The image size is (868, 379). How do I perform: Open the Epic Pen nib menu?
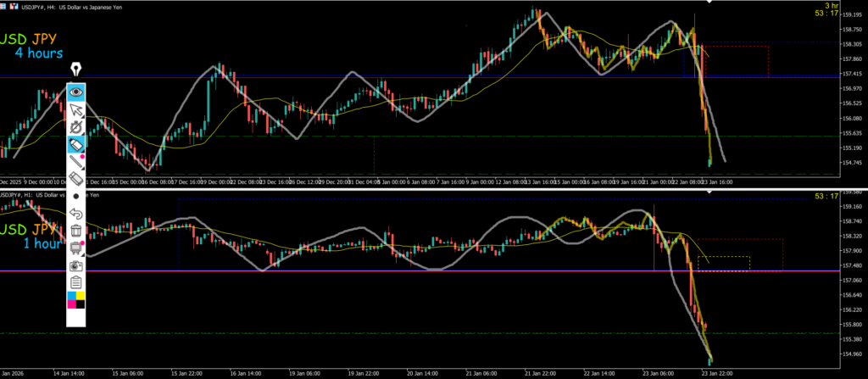[x=76, y=70]
